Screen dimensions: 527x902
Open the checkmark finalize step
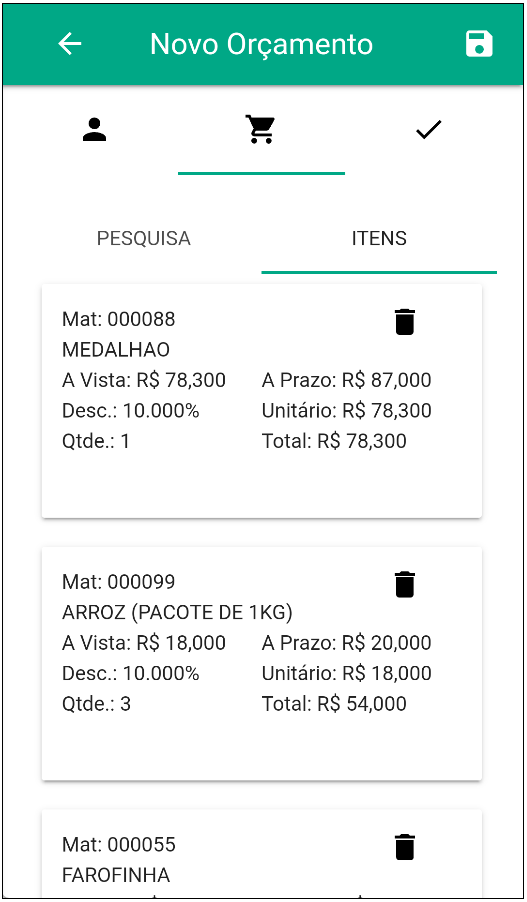pyautogui.click(x=429, y=130)
